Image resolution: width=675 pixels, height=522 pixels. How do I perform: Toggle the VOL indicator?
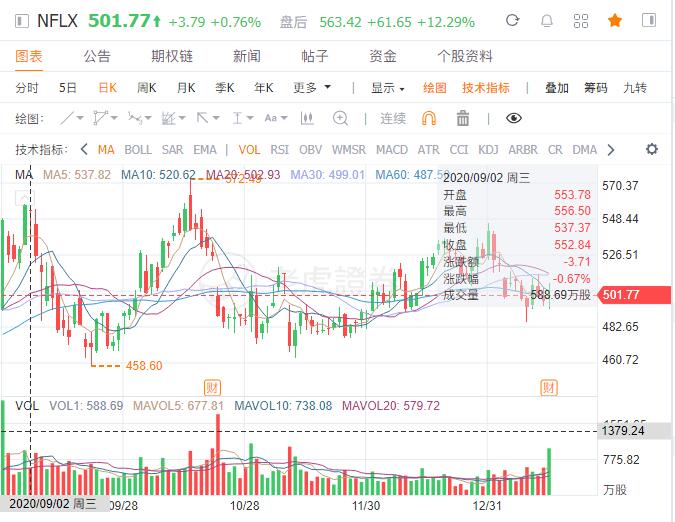(249, 150)
